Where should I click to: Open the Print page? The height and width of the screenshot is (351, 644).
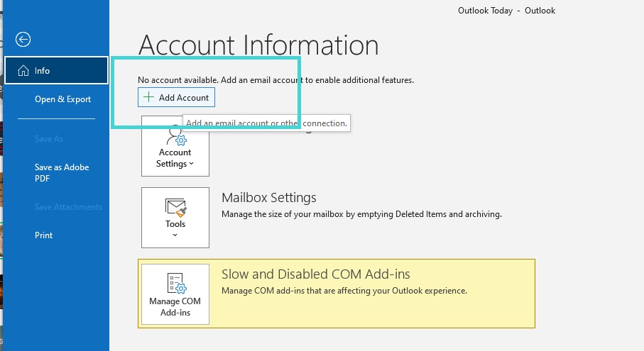(43, 235)
